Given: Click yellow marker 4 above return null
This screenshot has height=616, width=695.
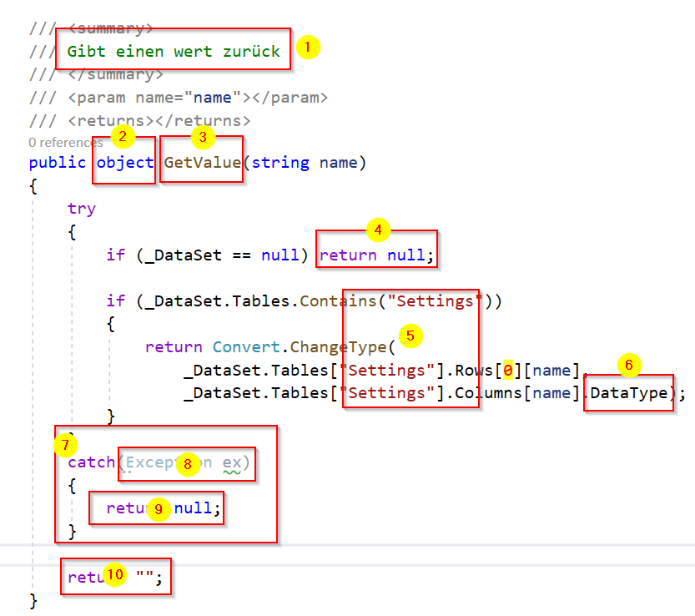Looking at the screenshot, I should tap(378, 229).
